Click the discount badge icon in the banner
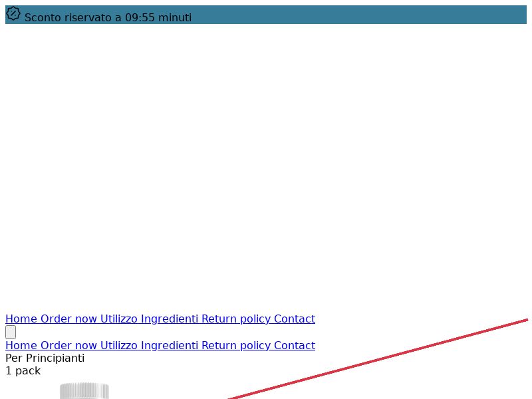Viewport: 532px width, 399px height. [x=13, y=14]
